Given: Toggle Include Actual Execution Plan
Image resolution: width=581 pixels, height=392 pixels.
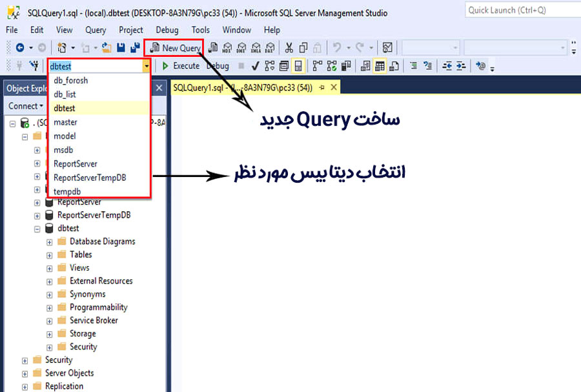Looking at the screenshot, I should pyautogui.click(x=318, y=66).
